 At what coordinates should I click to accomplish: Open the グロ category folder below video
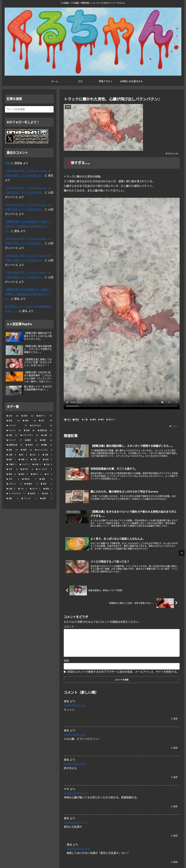pyautogui.click(x=68, y=420)
